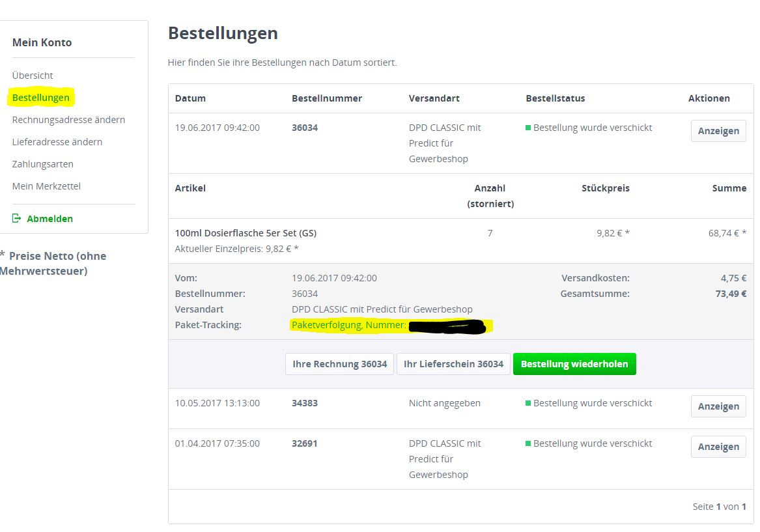Click 'DPD CLASSIC mit Predict für Gewerbeshop' in order details
The height and width of the screenshot is (532, 760).
pos(382,309)
